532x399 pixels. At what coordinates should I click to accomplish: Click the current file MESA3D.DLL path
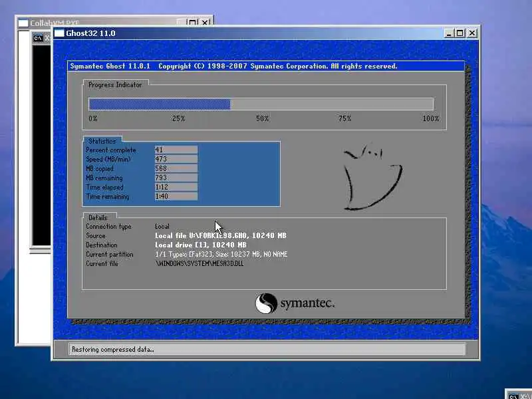point(199,263)
